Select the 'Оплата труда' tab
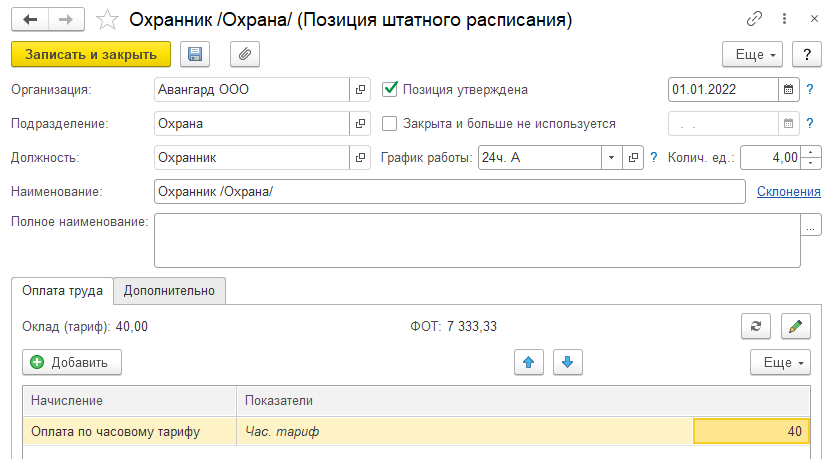 point(62,291)
